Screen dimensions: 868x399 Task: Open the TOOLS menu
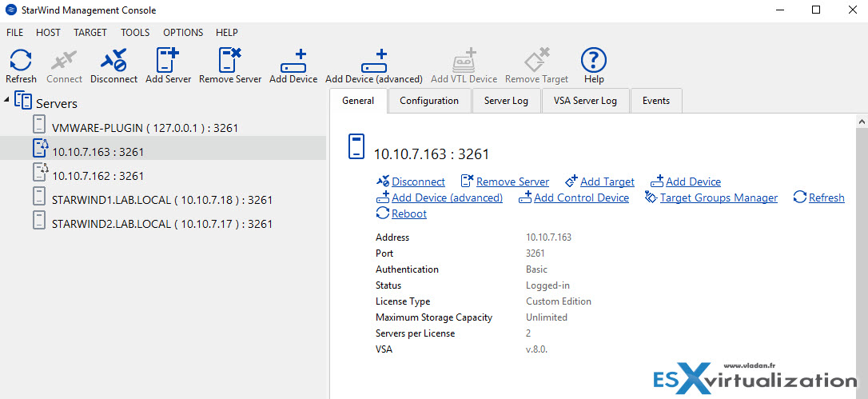(x=135, y=33)
